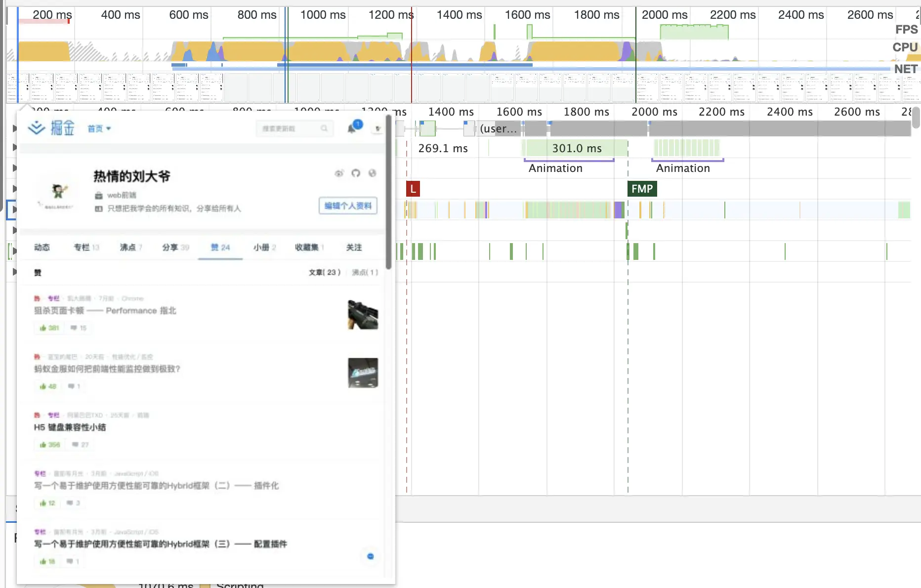Open the Weibo profile icon
This screenshot has width=921, height=588.
pyautogui.click(x=339, y=173)
